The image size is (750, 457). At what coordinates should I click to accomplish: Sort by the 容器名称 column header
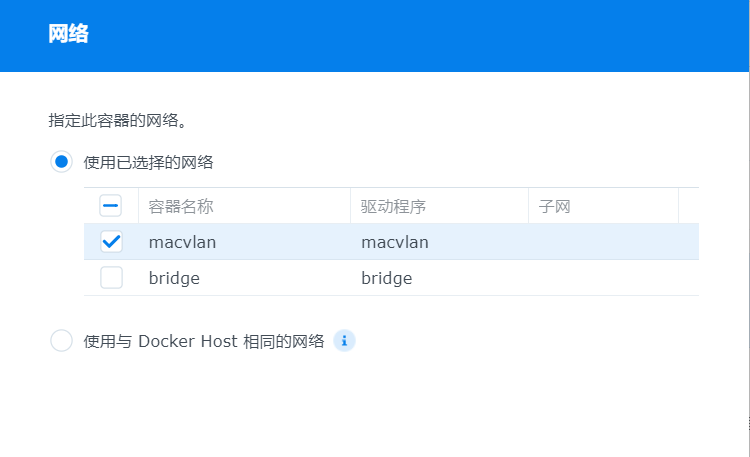pyautogui.click(x=181, y=207)
